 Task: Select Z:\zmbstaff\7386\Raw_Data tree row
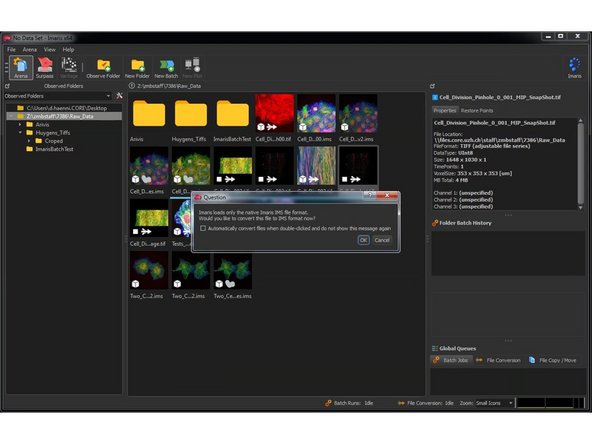(64, 116)
